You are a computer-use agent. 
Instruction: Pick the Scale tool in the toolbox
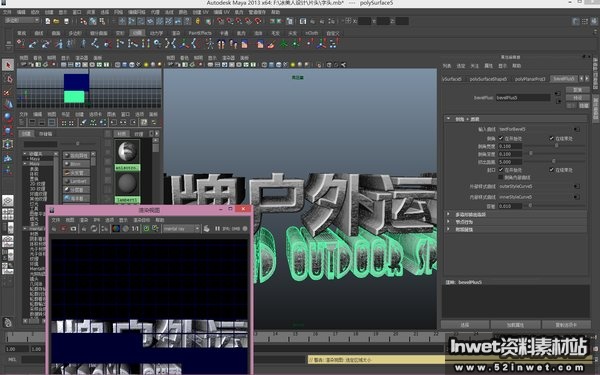pos(8,131)
